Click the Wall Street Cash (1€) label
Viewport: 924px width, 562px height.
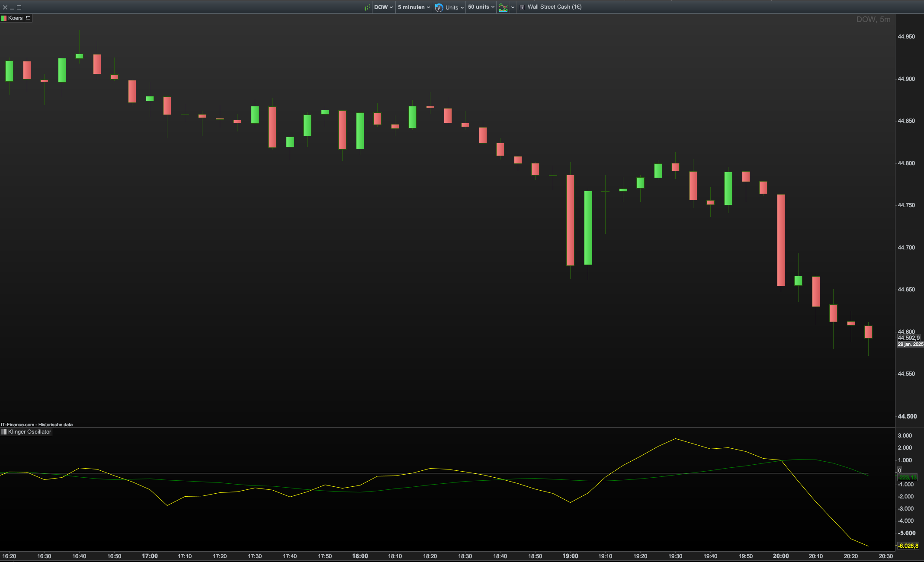(554, 7)
